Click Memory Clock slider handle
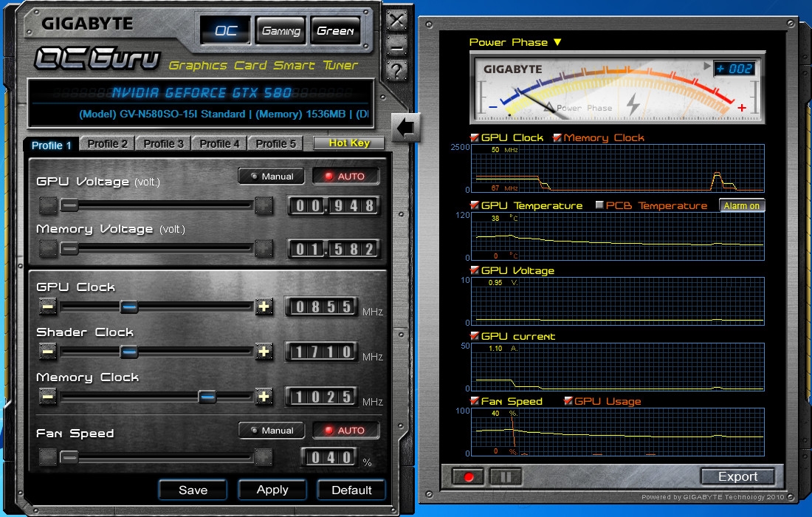The width and height of the screenshot is (812, 517). coord(207,397)
